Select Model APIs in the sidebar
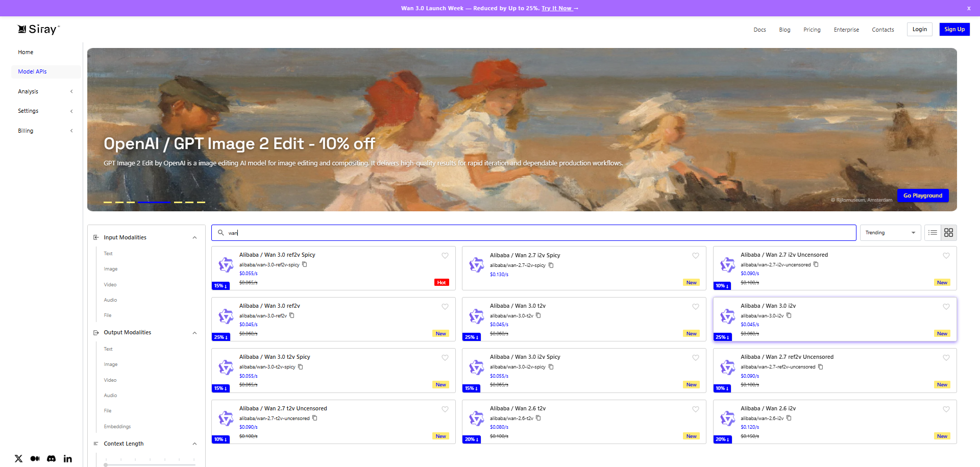 46,71
